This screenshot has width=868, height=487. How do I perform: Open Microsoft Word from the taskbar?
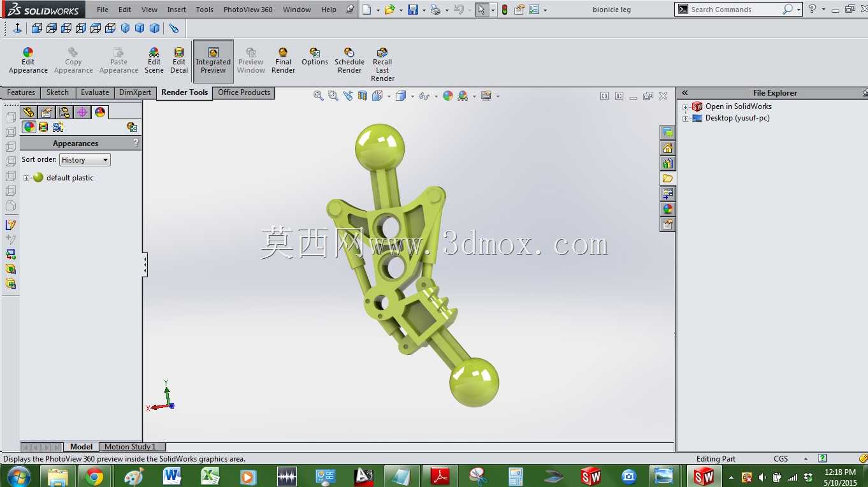click(x=172, y=476)
